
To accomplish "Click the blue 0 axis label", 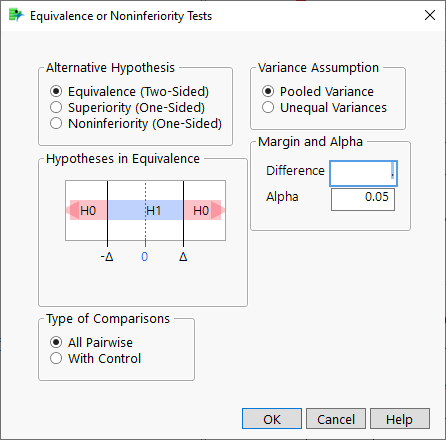I will click(x=145, y=257).
